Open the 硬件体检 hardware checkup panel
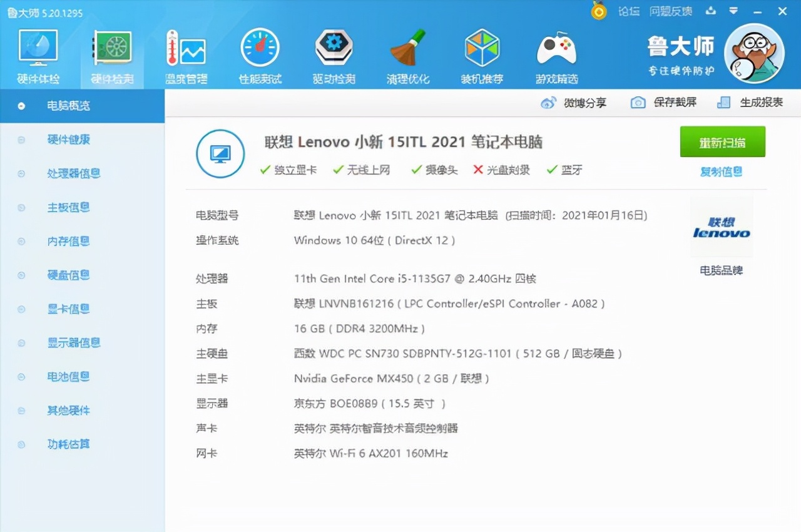Screen dimensions: 801x532 (x=38, y=55)
